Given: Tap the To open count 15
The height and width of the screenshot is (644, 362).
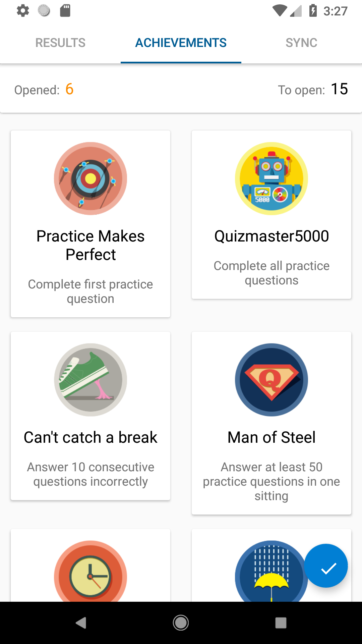Looking at the screenshot, I should click(339, 89).
